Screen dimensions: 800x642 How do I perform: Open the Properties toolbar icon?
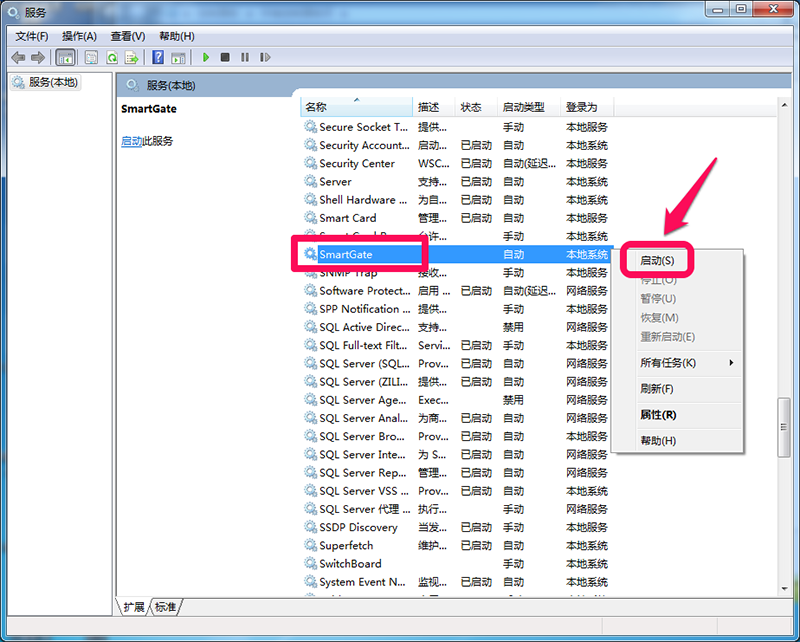coord(91,58)
